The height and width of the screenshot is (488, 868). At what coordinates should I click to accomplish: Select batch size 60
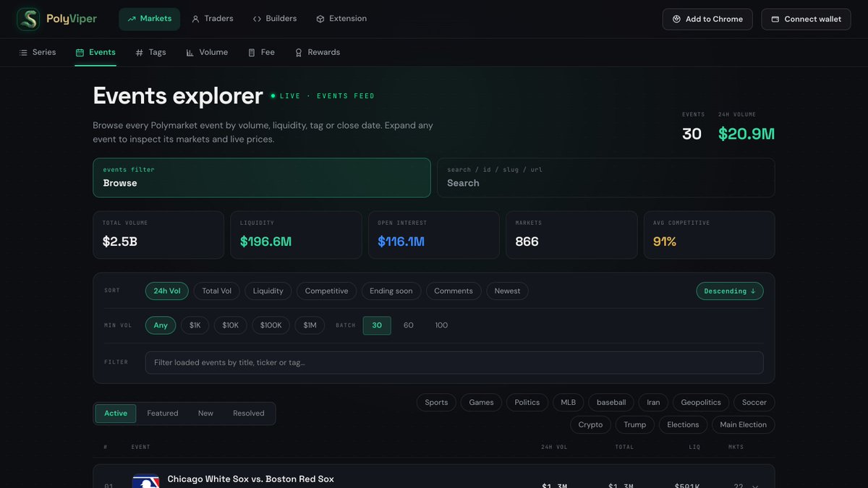(x=409, y=325)
